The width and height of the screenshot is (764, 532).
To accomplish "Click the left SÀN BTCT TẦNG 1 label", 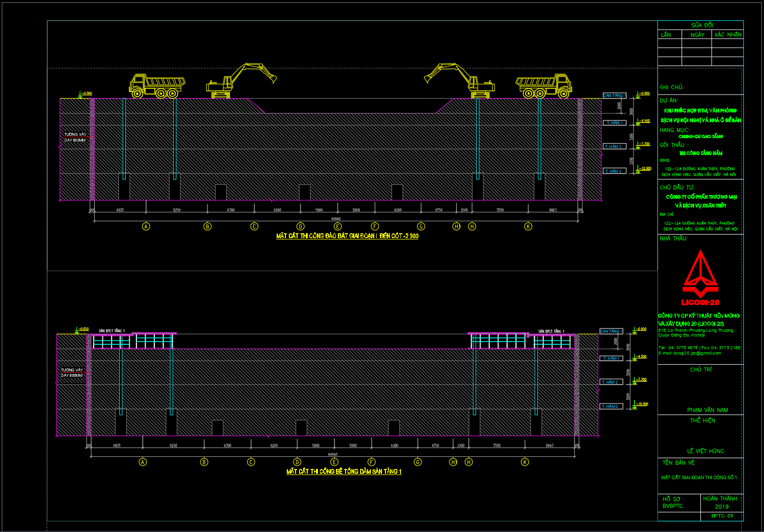I will pos(112,331).
